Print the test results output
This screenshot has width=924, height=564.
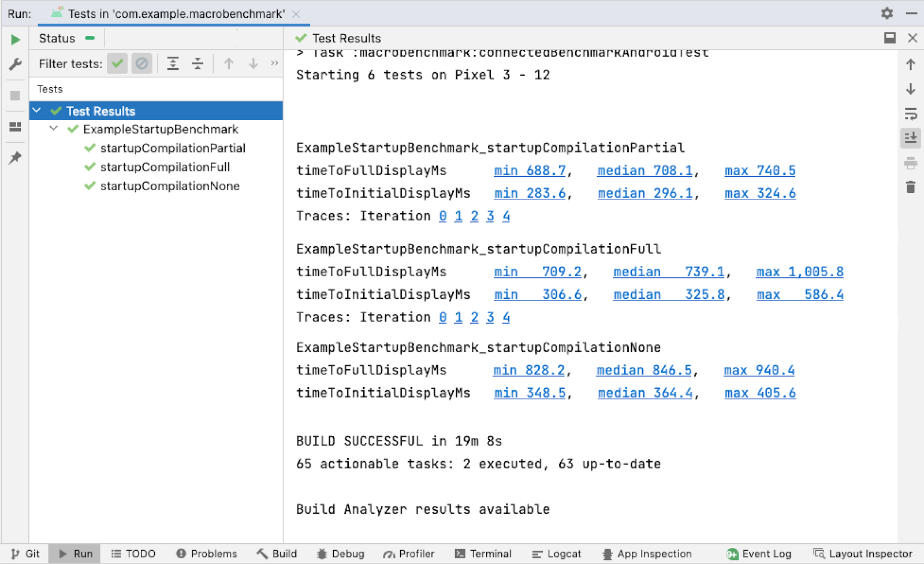click(x=910, y=164)
